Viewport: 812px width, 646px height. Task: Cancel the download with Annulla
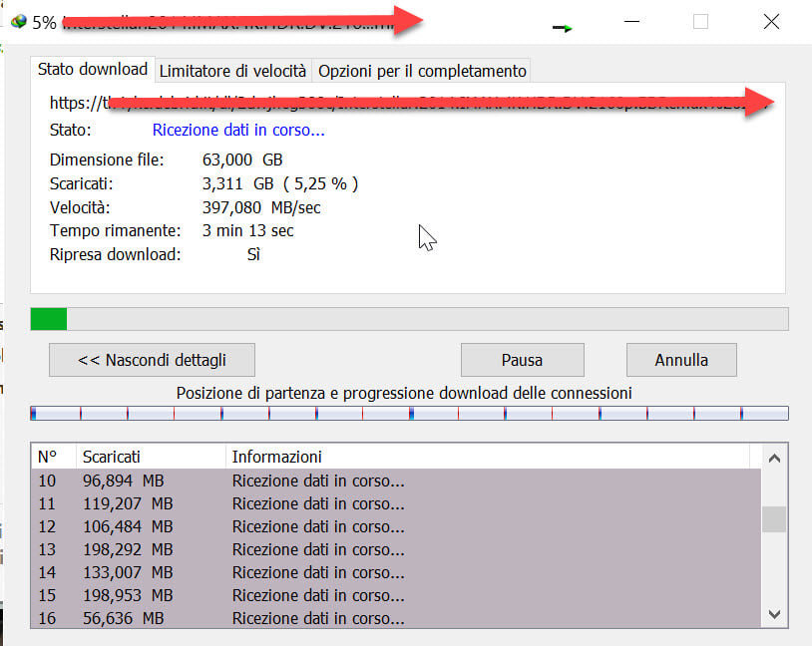(x=681, y=360)
